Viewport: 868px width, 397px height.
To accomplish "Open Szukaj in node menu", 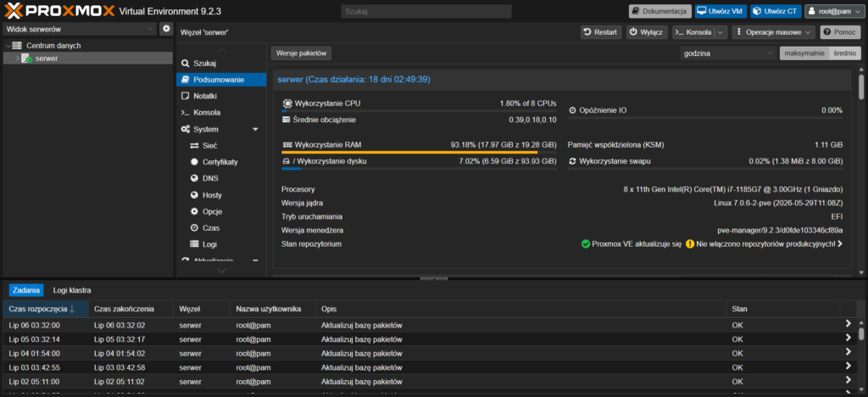I will 221,63.
